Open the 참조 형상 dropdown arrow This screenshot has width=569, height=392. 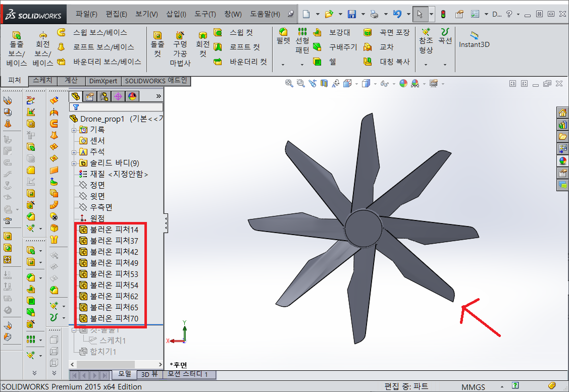click(426, 65)
